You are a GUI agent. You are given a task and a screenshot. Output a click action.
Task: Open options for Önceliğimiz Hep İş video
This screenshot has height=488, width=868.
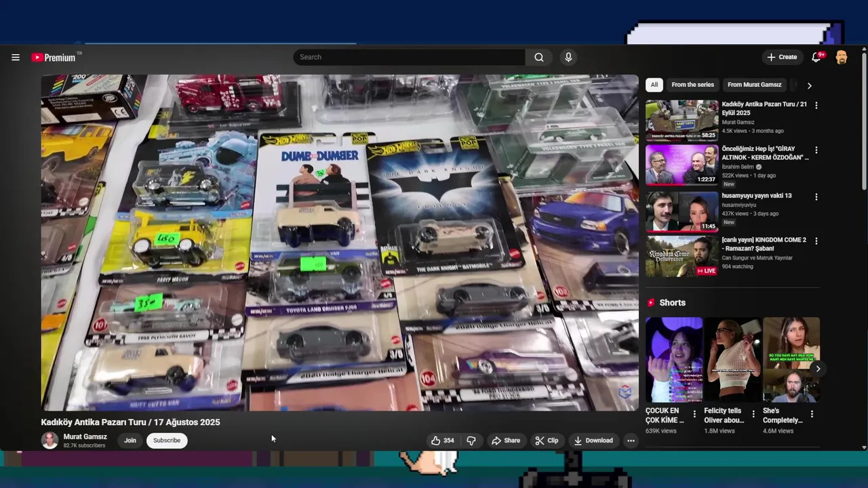816,150
